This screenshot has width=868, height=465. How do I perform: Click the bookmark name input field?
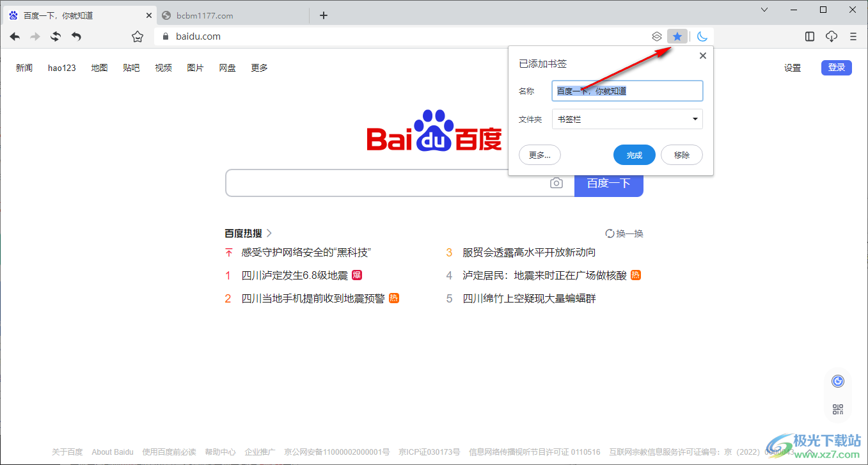[627, 91]
